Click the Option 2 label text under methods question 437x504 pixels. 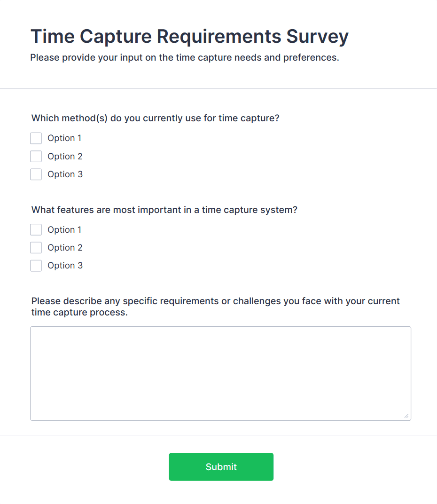pos(65,157)
